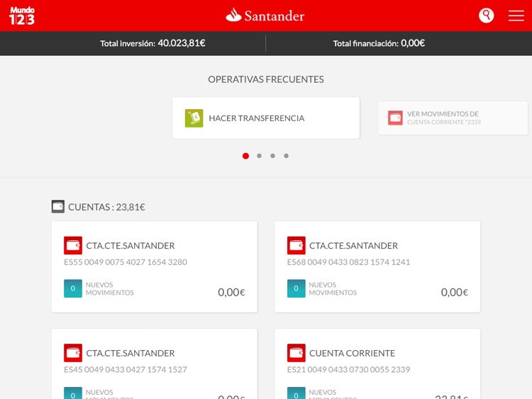The height and width of the screenshot is (399, 532).
Task: Go to the third carousel dot
Action: [x=273, y=156]
